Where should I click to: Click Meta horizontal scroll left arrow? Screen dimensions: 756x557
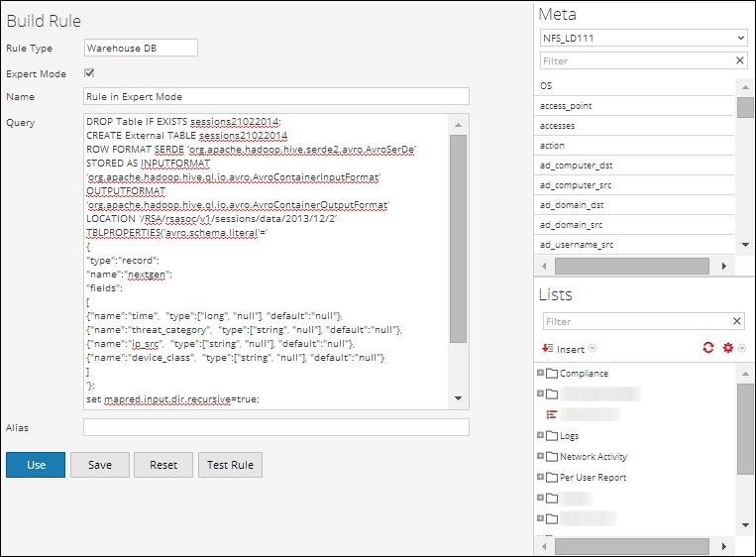544,267
